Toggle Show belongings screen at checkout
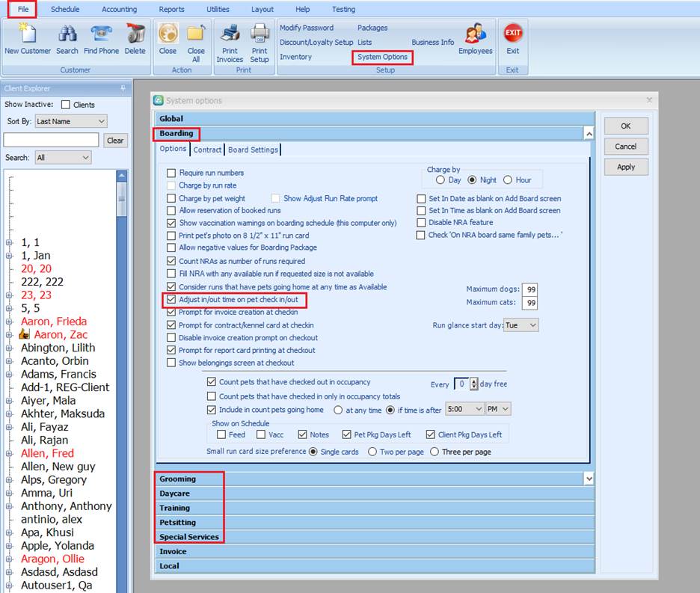 point(171,363)
